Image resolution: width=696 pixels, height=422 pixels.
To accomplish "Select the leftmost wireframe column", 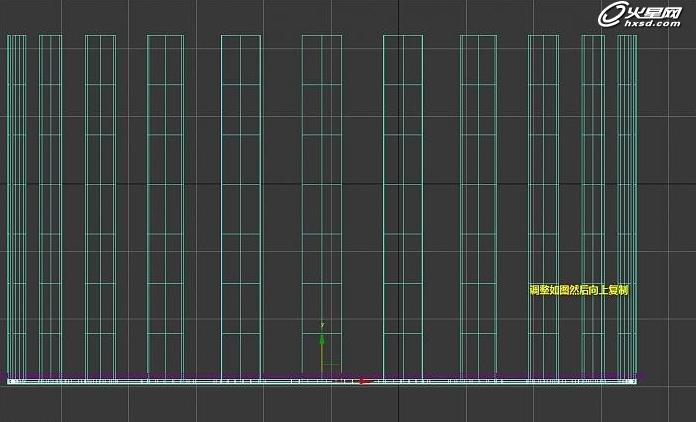I will tap(16, 200).
